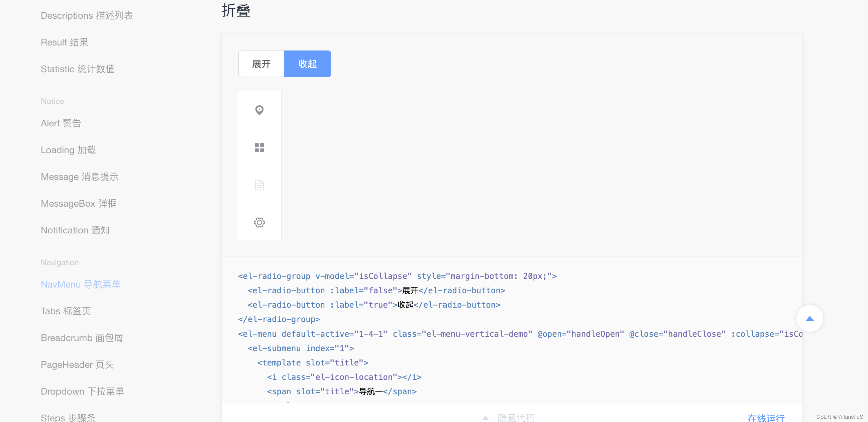
Task: Click the document icon in collapsed menu
Action: click(x=259, y=185)
